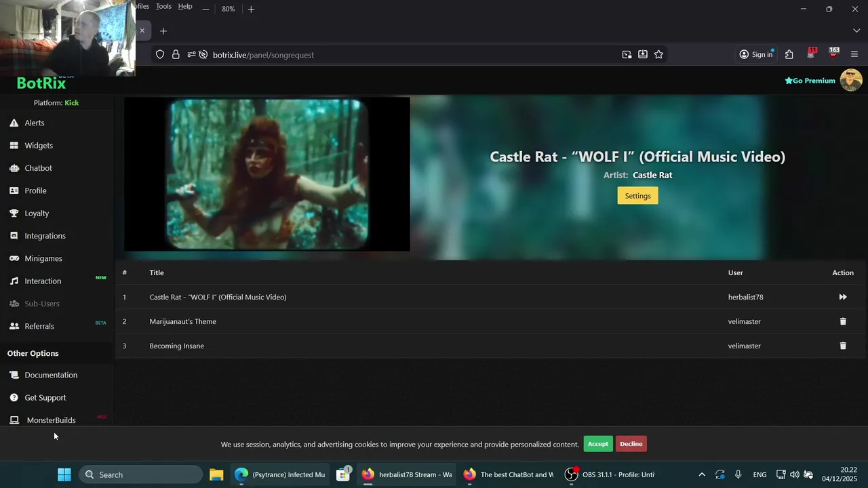Delete Becoming Insane from the queue
The image size is (868, 488).
843,346
